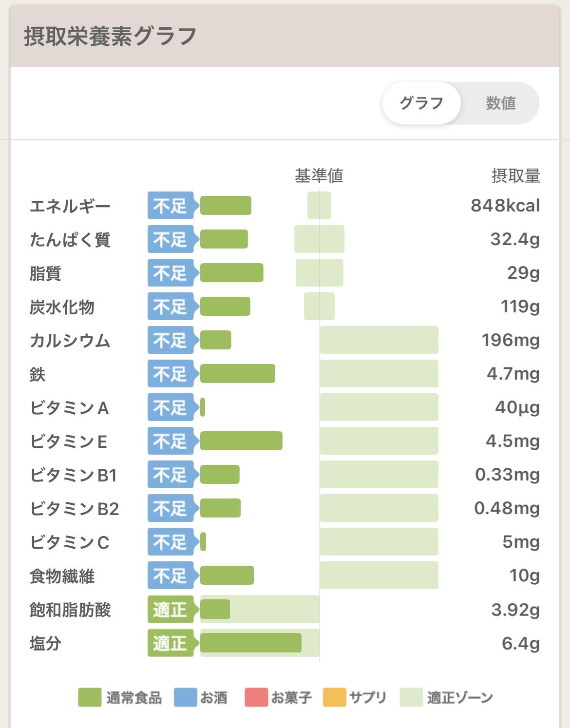The image size is (570, 728).
Task: Click the red お菓子 legend swatch
Action: pyautogui.click(x=256, y=697)
